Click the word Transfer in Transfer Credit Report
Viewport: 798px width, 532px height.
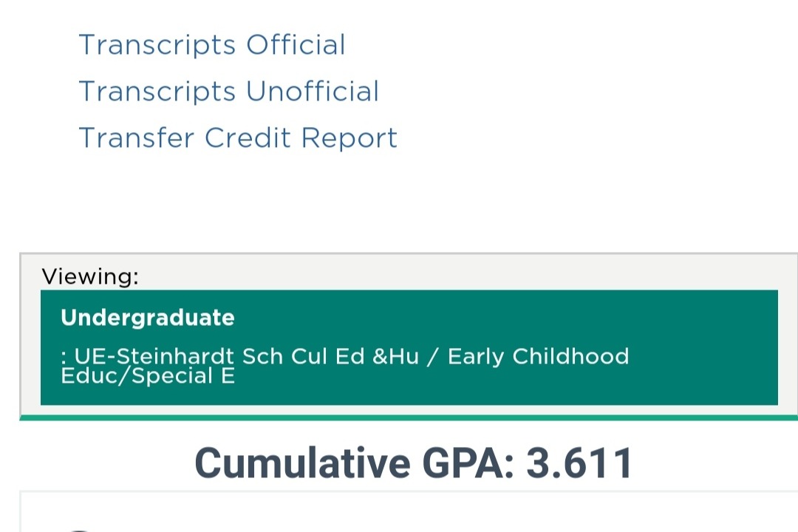coord(137,138)
